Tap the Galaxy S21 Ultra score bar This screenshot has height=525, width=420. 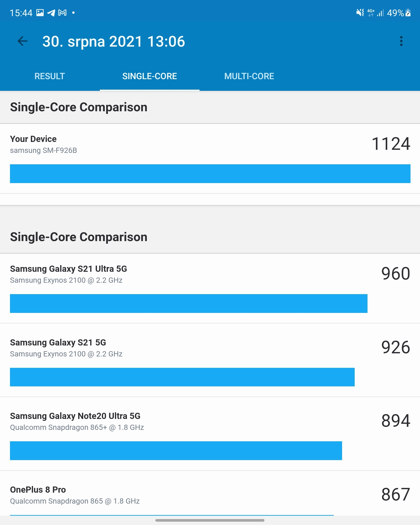188,303
